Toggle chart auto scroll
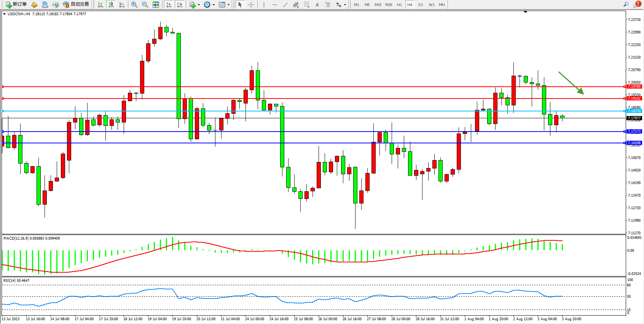This screenshot has height=324, width=644. pos(169,5)
